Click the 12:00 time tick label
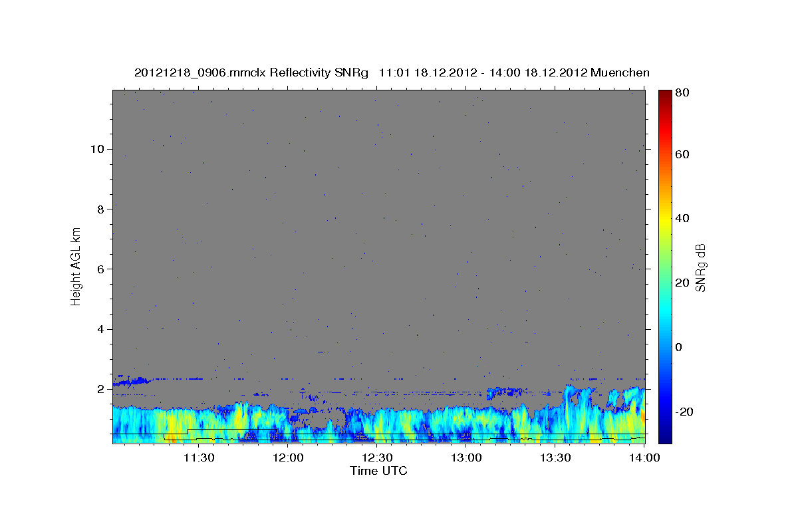The width and height of the screenshot is (798, 532). click(288, 458)
